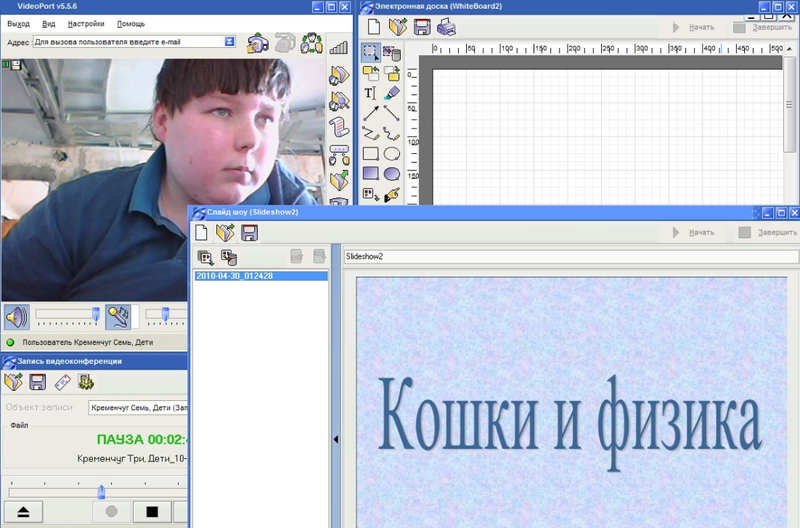Open the Настройки menu
The height and width of the screenshot is (528, 800).
coord(86,24)
